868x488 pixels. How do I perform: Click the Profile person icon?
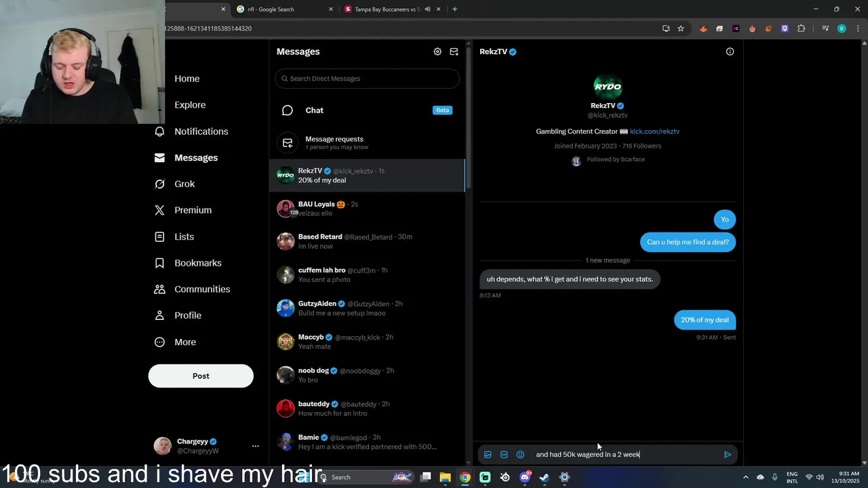click(159, 316)
